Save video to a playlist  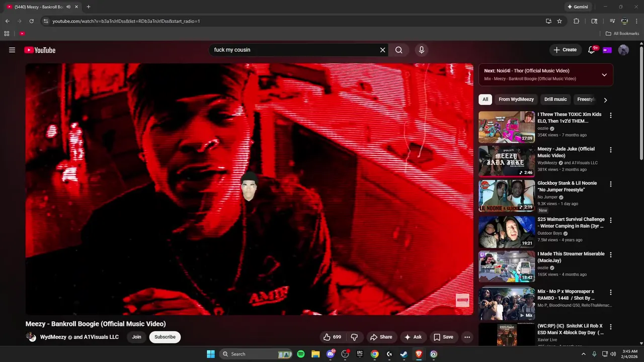443,337
